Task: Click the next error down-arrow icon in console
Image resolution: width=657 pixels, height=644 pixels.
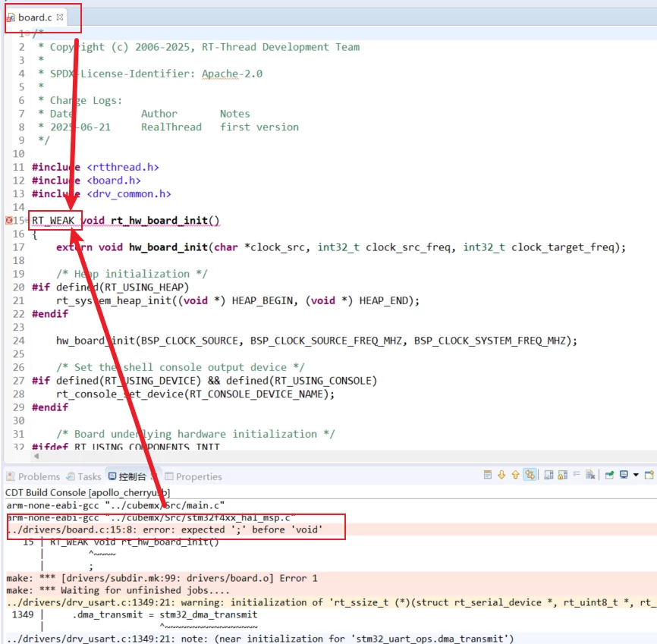Action: (501, 476)
